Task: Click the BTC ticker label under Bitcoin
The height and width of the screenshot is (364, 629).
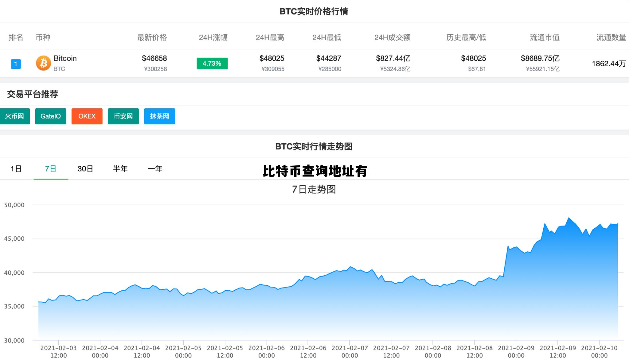Action: [59, 69]
